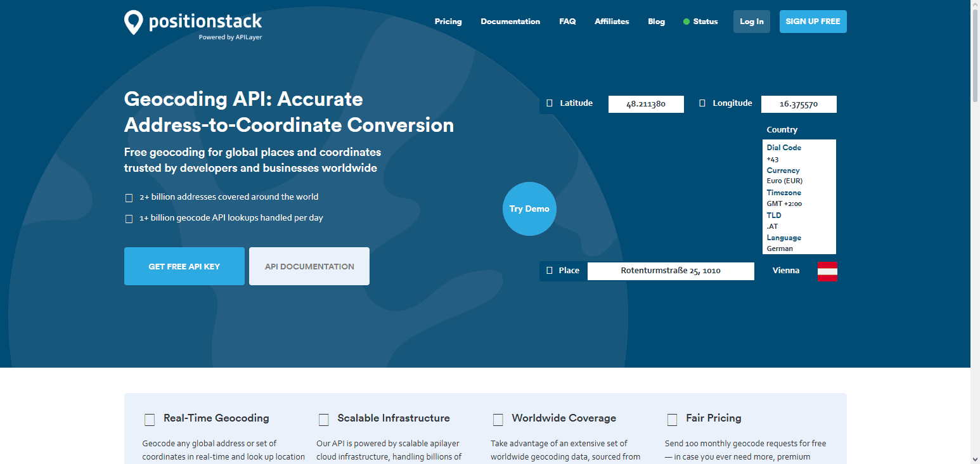The image size is (980, 464).
Task: Click the round Try Demo button
Action: 529,209
